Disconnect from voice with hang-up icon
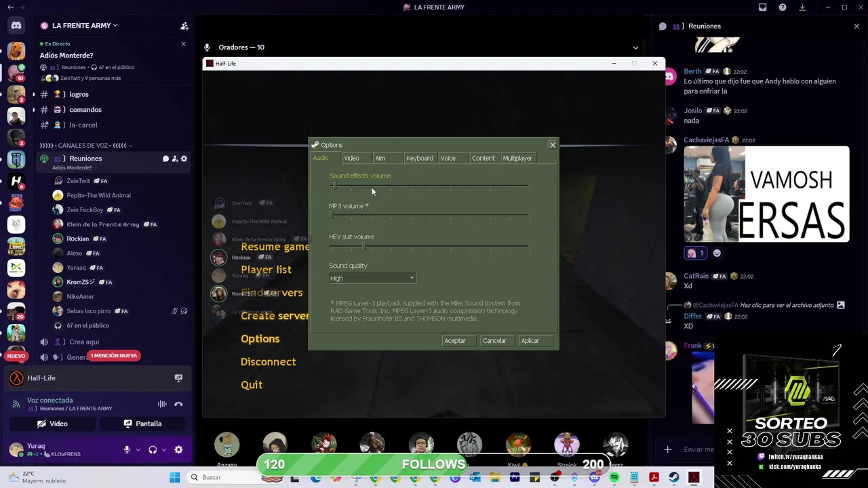 tap(178, 404)
